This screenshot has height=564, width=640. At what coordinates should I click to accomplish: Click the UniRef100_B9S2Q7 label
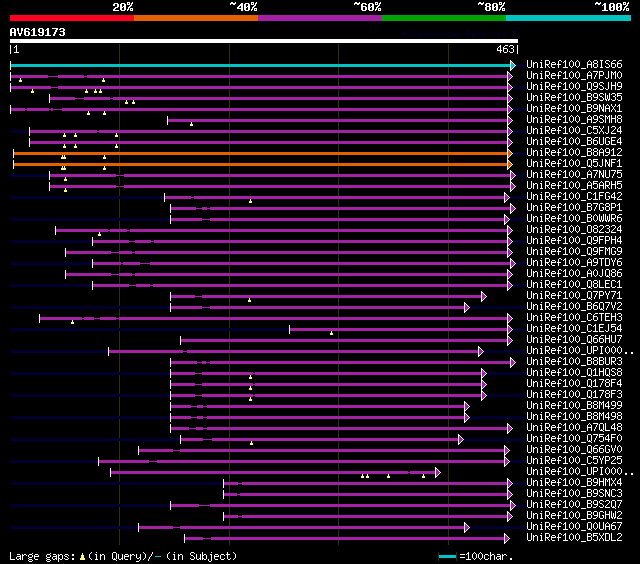(574, 505)
